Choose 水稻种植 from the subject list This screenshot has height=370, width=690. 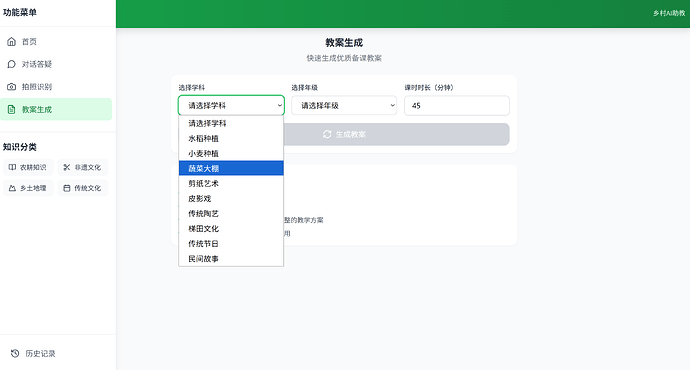[231, 138]
